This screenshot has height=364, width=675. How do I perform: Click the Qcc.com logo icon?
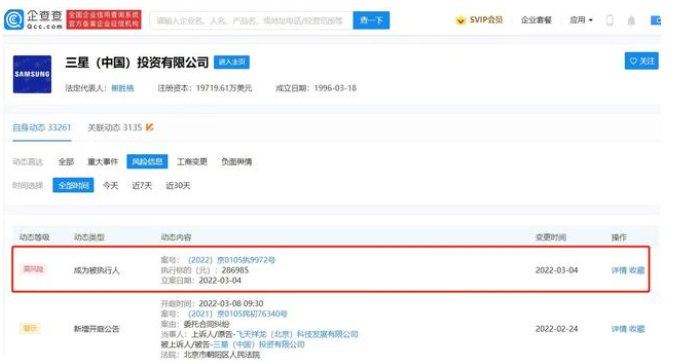coord(14,20)
